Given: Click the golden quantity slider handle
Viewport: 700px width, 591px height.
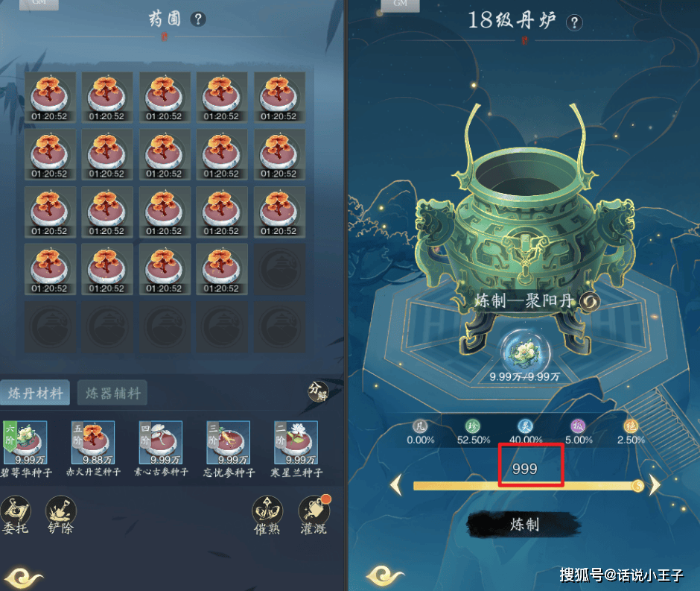Looking at the screenshot, I should [638, 486].
